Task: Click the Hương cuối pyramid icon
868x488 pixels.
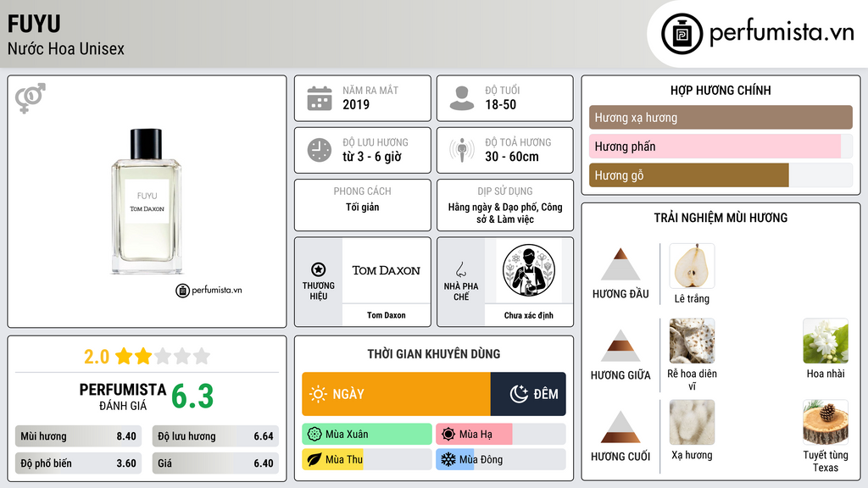Action: (x=620, y=427)
